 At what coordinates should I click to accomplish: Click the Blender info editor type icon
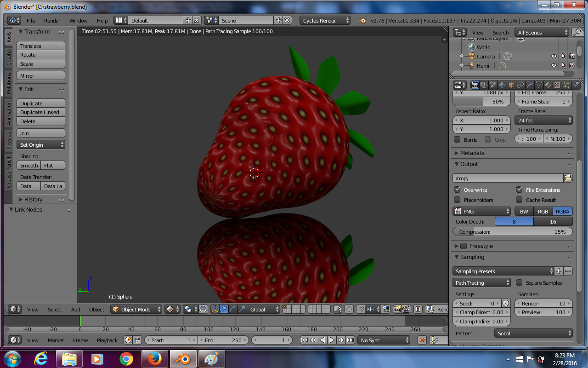15,20
